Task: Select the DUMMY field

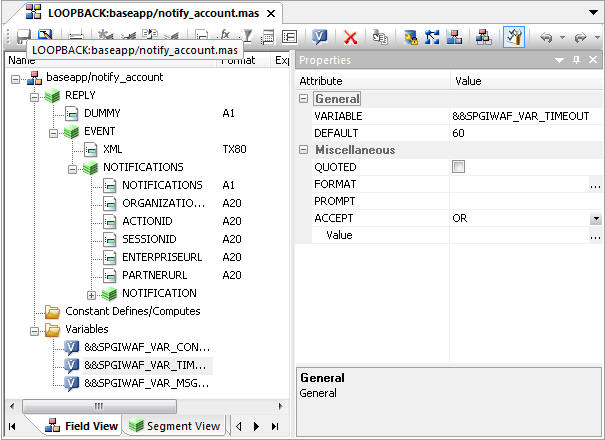Action: (x=102, y=113)
